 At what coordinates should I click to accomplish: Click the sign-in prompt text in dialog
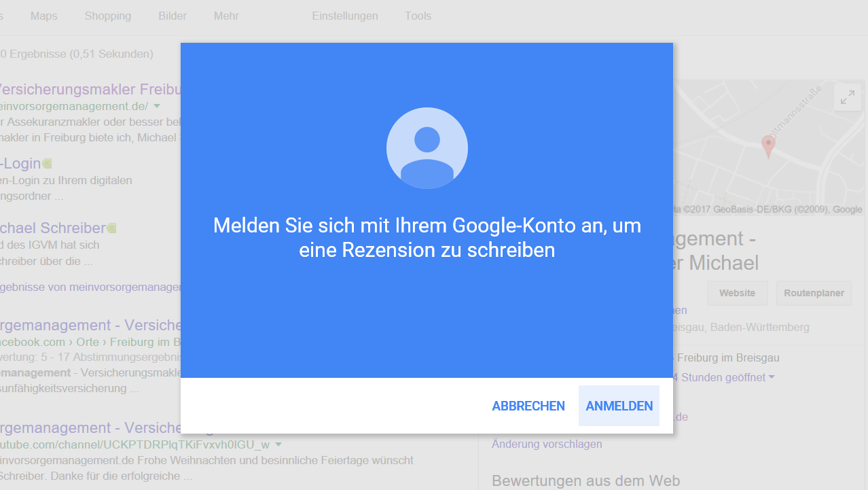(427, 237)
